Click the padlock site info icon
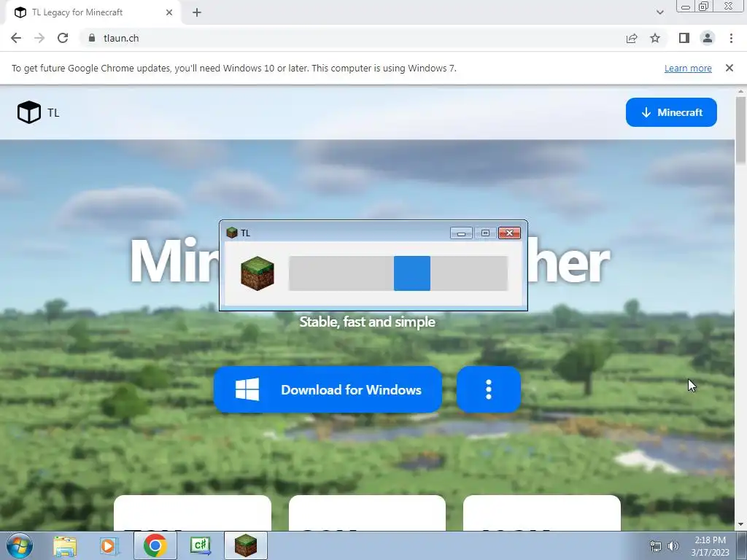Screen dimensions: 747x560 point(92,38)
